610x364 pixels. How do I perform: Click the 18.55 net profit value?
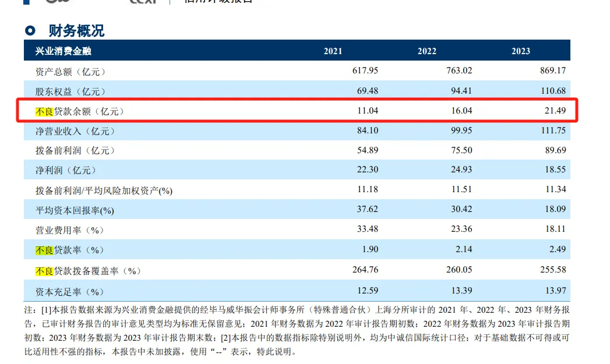[x=555, y=169]
